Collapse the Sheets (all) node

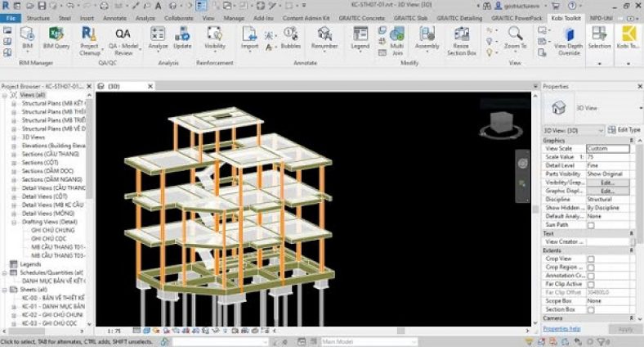[5, 290]
